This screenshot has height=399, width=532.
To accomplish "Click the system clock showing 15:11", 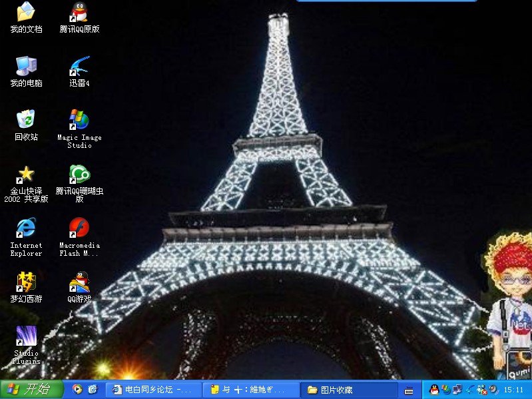I will point(513,390).
